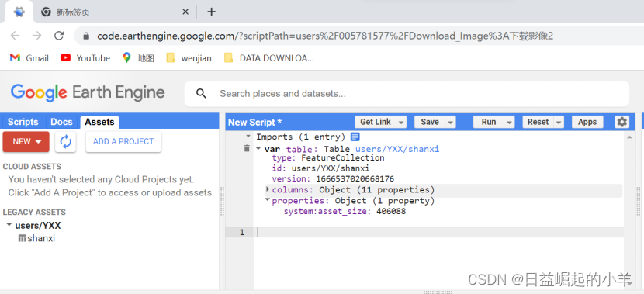Click the lock icon in address bar
Screen dimensions: 644x294
pyautogui.click(x=86, y=36)
